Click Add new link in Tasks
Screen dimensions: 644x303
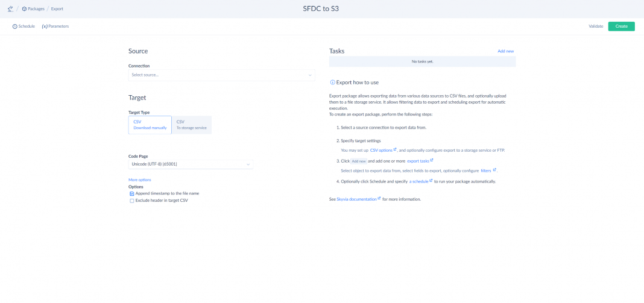[505, 51]
